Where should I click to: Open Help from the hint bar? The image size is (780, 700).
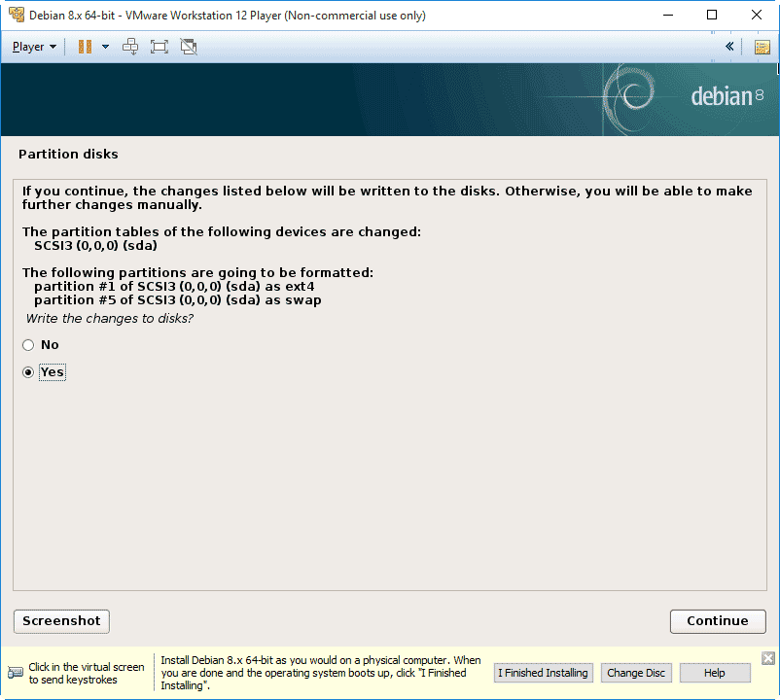[x=715, y=673]
